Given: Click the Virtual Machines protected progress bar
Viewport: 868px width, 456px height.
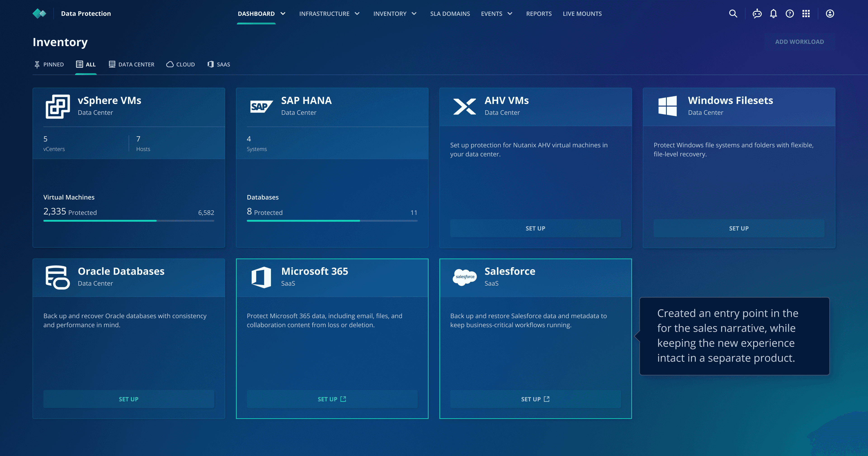Looking at the screenshot, I should 128,221.
